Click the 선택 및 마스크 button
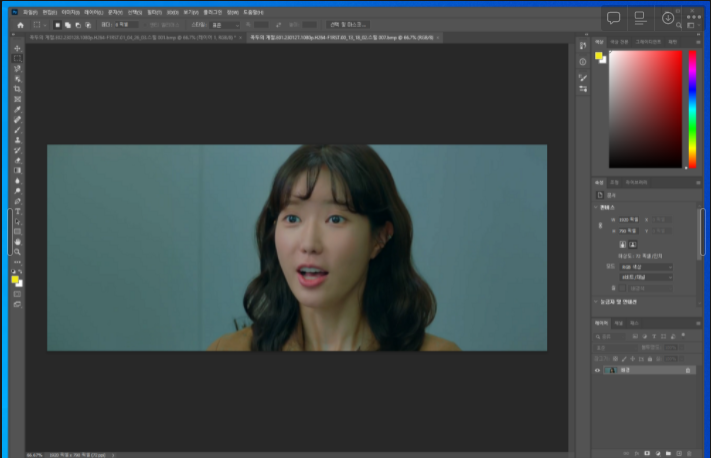 [x=348, y=24]
